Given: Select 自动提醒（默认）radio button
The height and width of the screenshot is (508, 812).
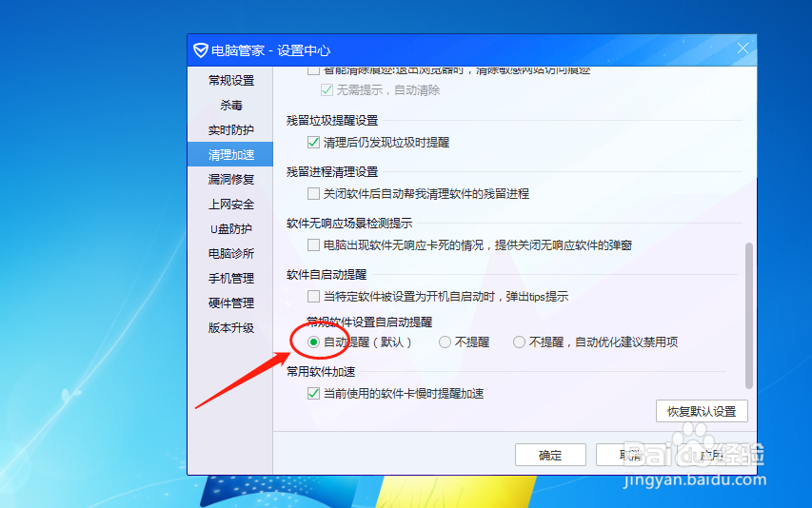Looking at the screenshot, I should click(313, 342).
